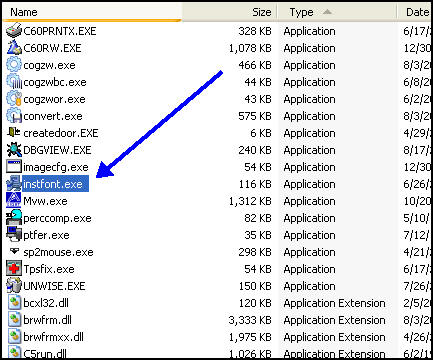The width and height of the screenshot is (433, 360).
Task: Click the Date column header
Action: [415, 12]
